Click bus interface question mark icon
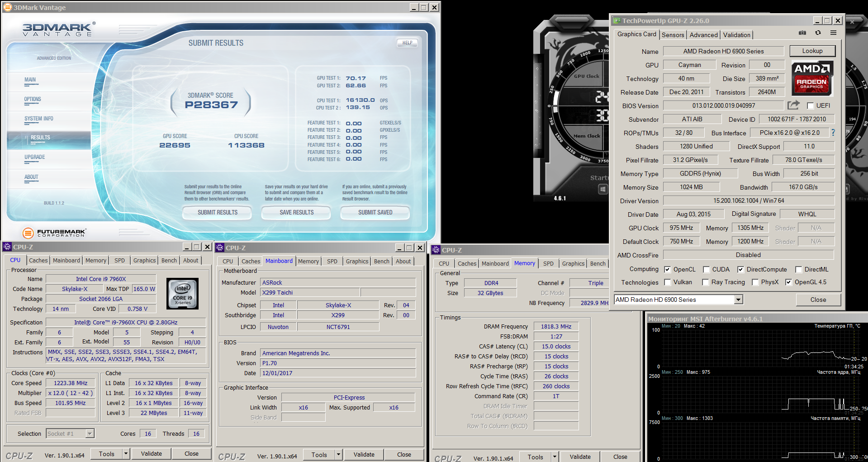Viewport: 868px width, 462px height. point(833,133)
